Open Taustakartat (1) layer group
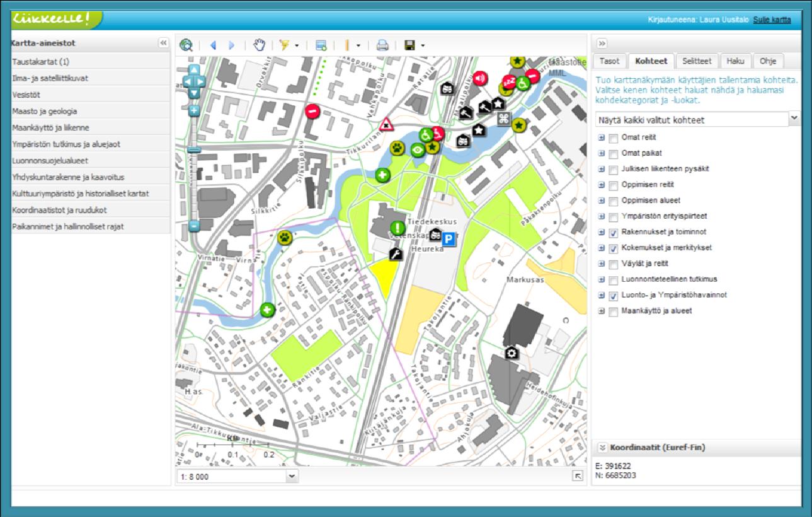The width and height of the screenshot is (812, 517). coord(91,62)
